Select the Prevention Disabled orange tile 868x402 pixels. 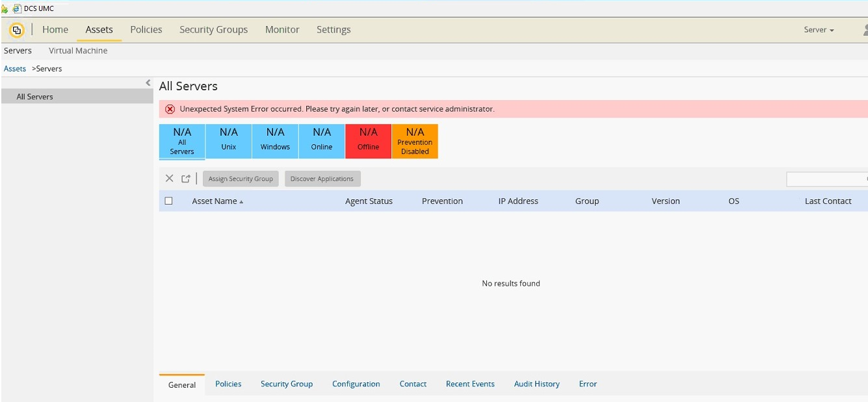click(415, 140)
